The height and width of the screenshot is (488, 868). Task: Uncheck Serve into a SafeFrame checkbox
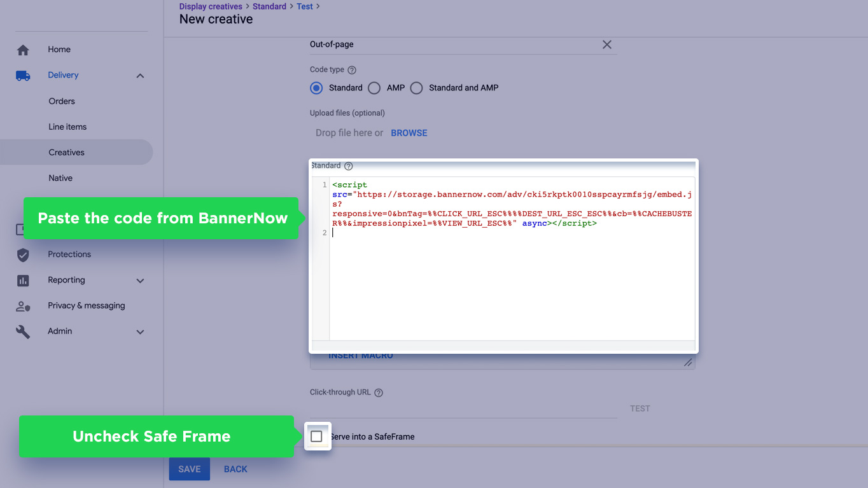[x=316, y=436]
